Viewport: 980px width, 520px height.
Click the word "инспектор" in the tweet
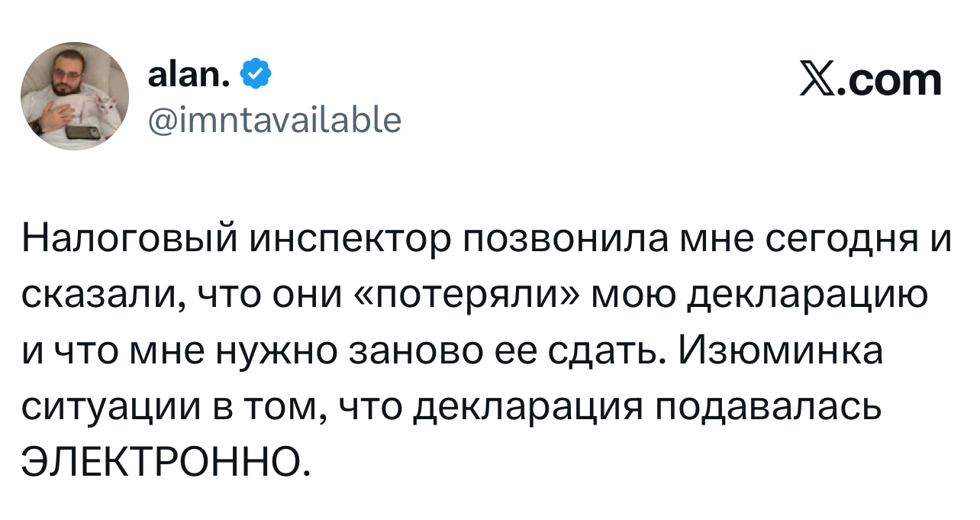(344, 241)
